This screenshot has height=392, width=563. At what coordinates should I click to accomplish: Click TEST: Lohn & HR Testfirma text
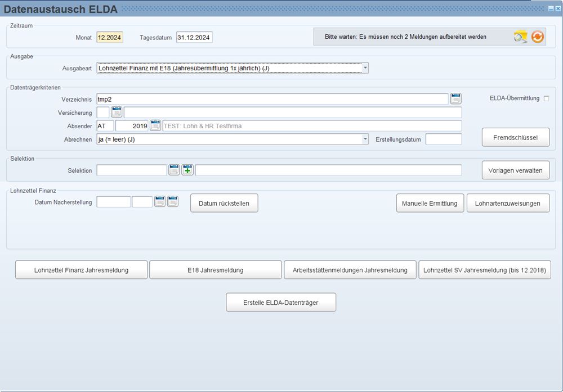pos(203,126)
